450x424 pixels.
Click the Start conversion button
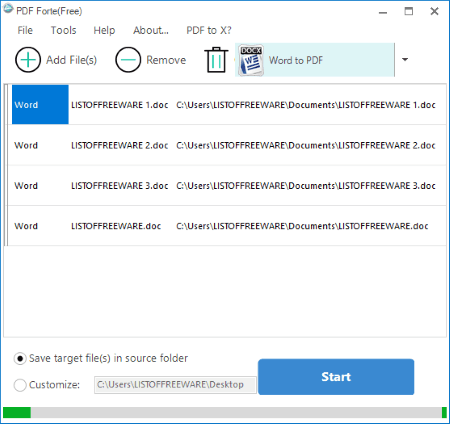point(336,377)
